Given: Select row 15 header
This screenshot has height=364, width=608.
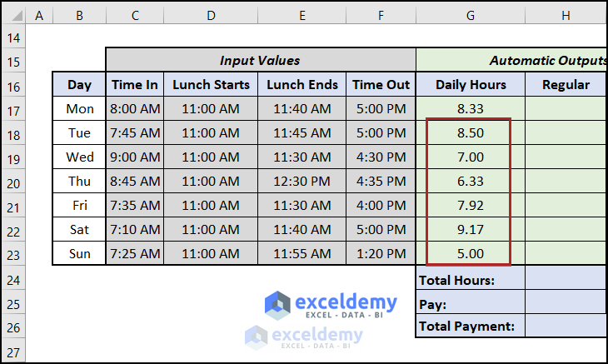Looking at the screenshot, I should 13,62.
